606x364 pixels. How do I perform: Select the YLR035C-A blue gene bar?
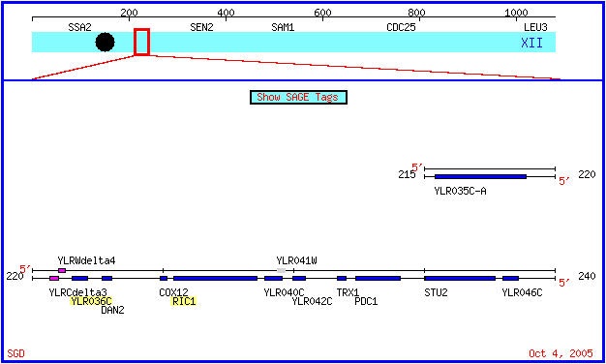click(x=480, y=176)
